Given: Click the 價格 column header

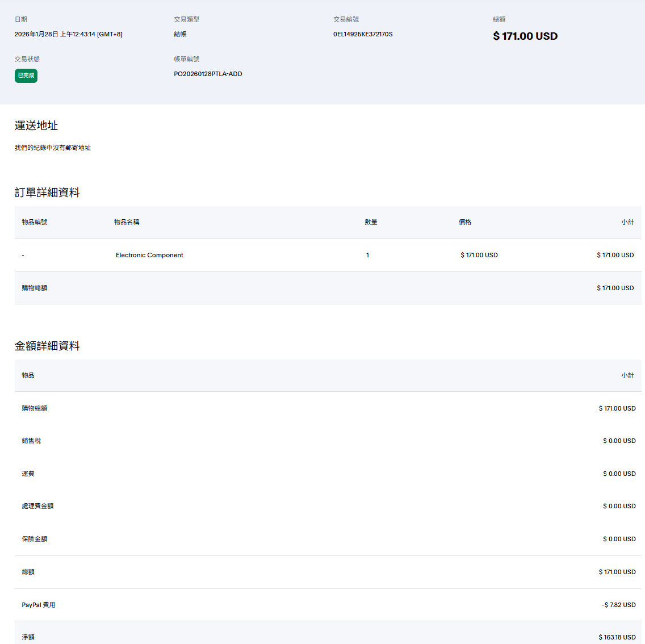Looking at the screenshot, I should tap(465, 222).
